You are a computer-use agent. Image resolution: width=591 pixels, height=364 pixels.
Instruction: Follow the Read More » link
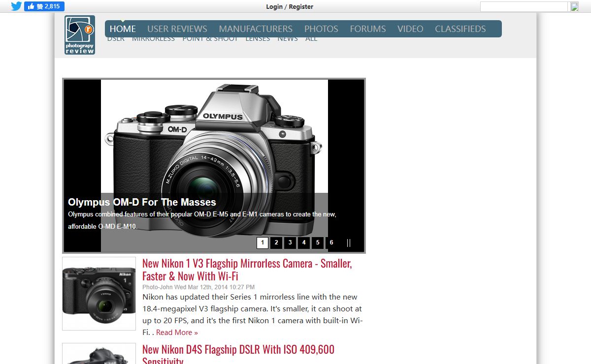(177, 333)
